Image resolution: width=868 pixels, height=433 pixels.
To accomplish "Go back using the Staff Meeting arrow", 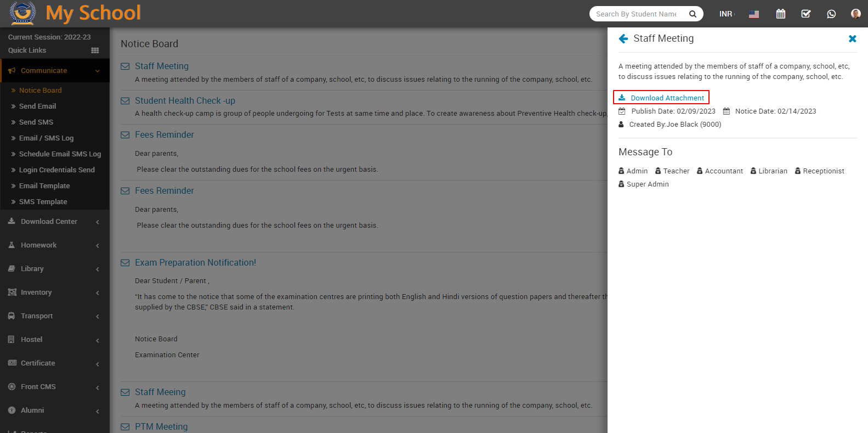I will pyautogui.click(x=623, y=38).
